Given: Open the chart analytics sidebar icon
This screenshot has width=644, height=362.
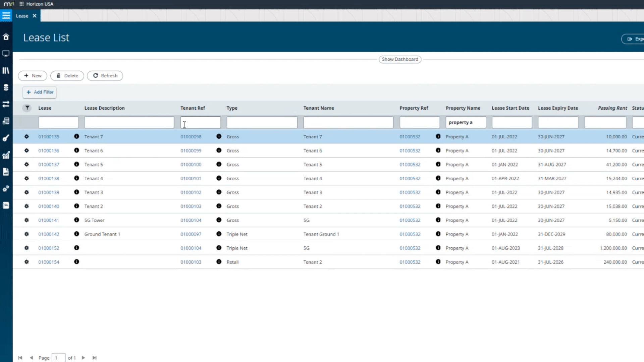Looking at the screenshot, I should point(6,155).
